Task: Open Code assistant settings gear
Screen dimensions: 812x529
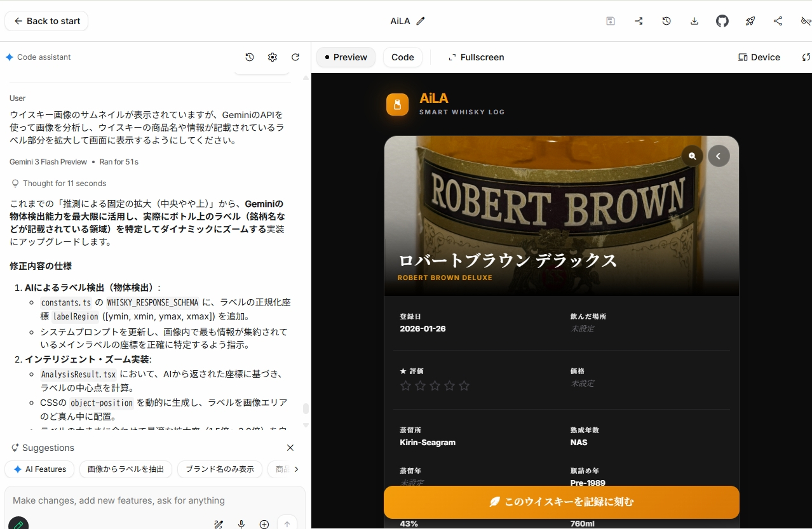Action: (x=272, y=57)
